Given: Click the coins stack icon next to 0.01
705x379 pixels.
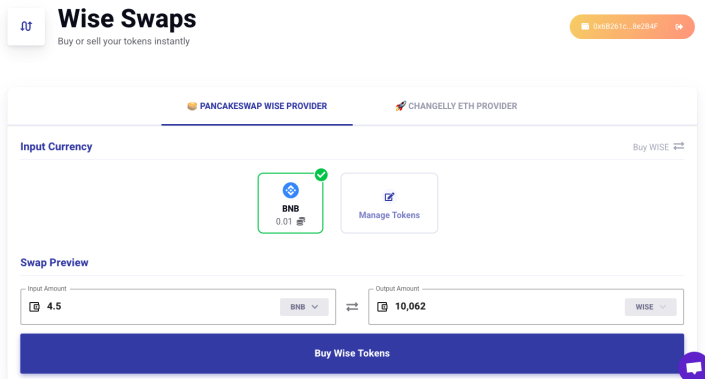Looking at the screenshot, I should (x=301, y=221).
